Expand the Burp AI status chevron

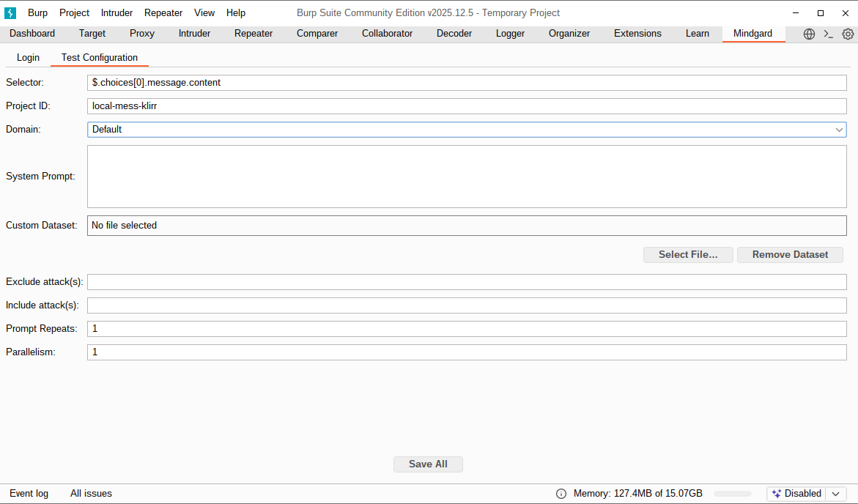[x=835, y=494]
